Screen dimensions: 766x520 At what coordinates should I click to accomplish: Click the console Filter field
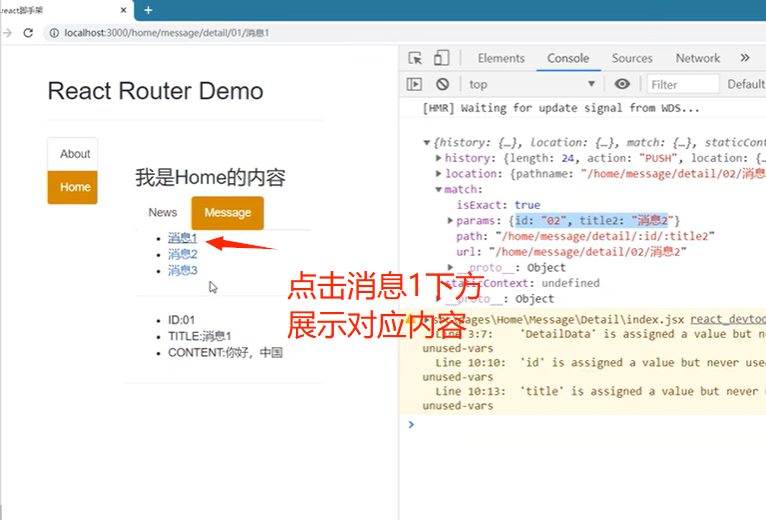coord(683,84)
